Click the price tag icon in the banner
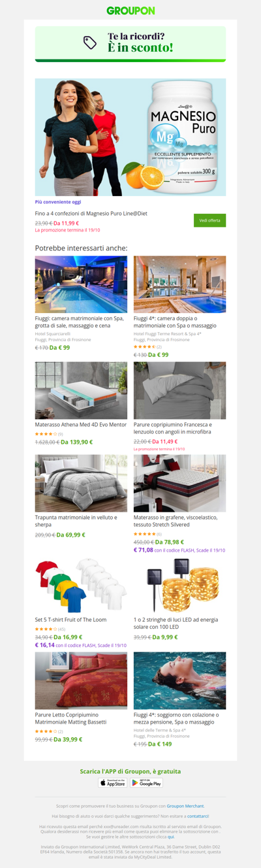The image size is (261, 868). coord(90,43)
